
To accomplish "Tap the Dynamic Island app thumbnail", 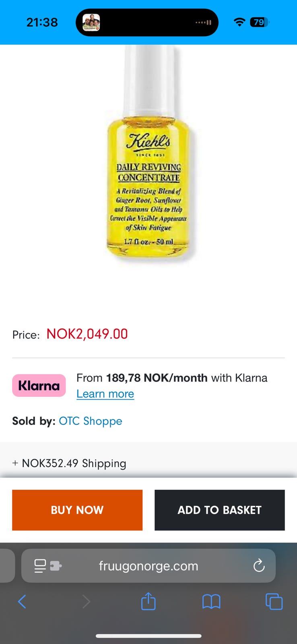I will click(91, 23).
